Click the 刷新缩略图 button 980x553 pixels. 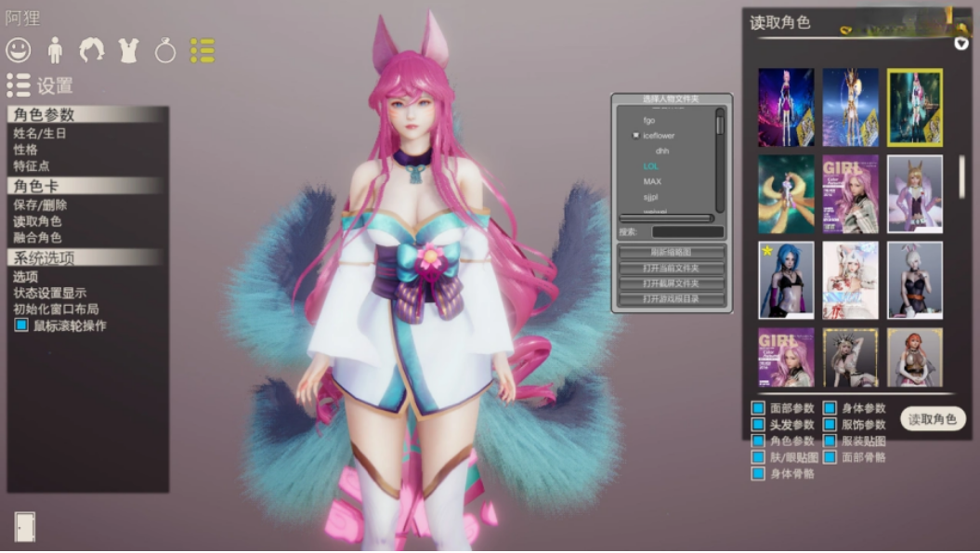(x=672, y=253)
